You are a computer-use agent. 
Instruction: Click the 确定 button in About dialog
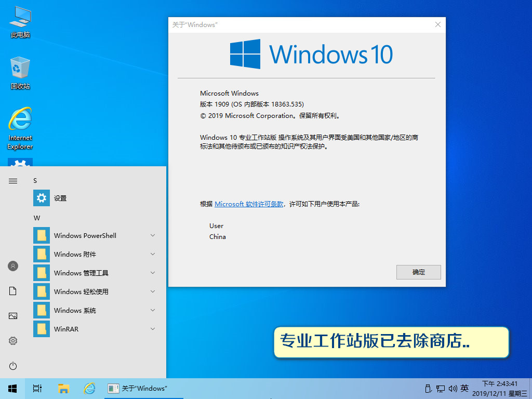pos(418,272)
